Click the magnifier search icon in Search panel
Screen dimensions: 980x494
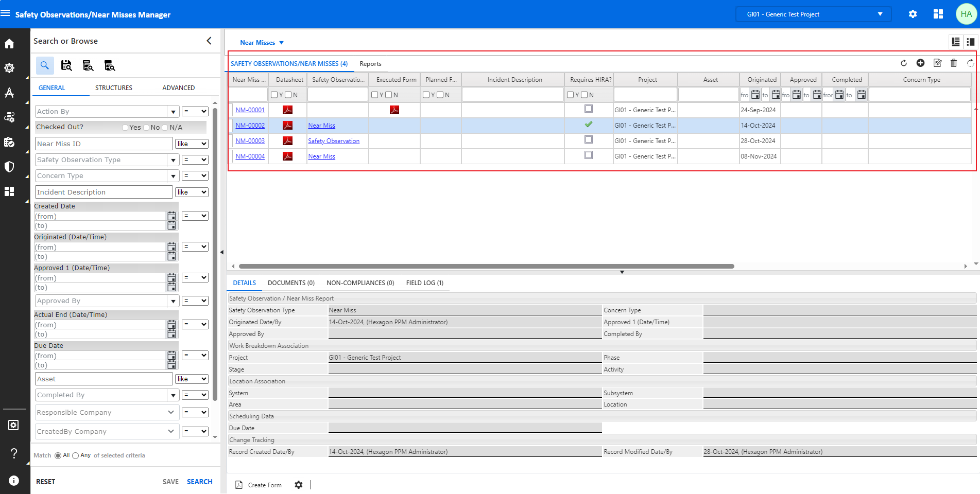coord(45,65)
